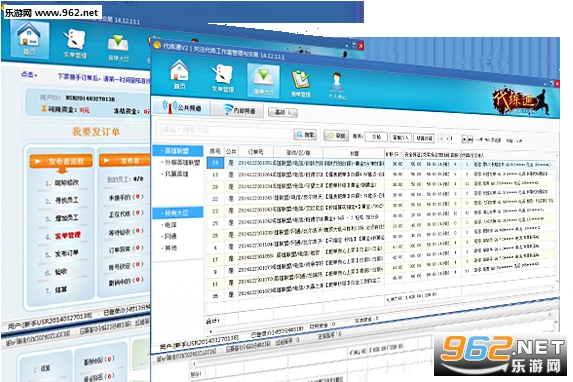
Task: Open 个人中心 person icon in toolbar
Action: tap(337, 86)
